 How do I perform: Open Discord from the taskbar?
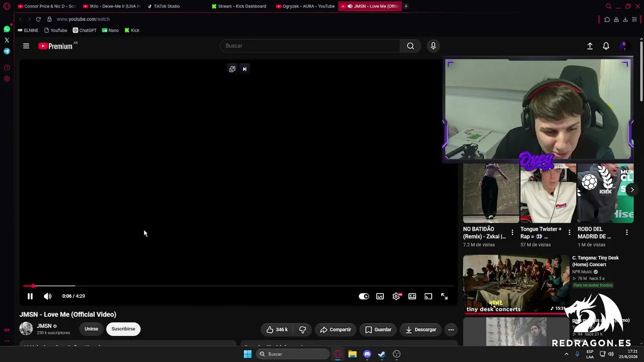(367, 354)
